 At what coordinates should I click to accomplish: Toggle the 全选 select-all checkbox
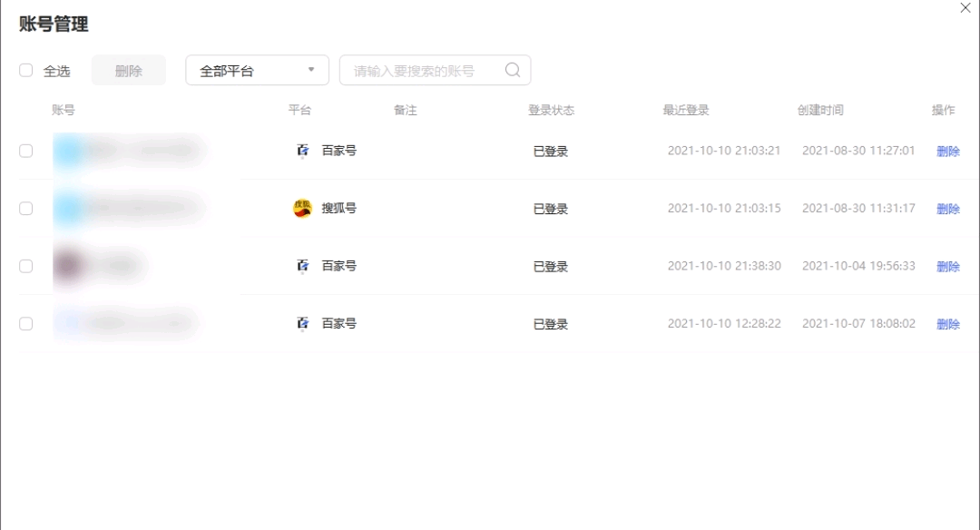[x=26, y=71]
